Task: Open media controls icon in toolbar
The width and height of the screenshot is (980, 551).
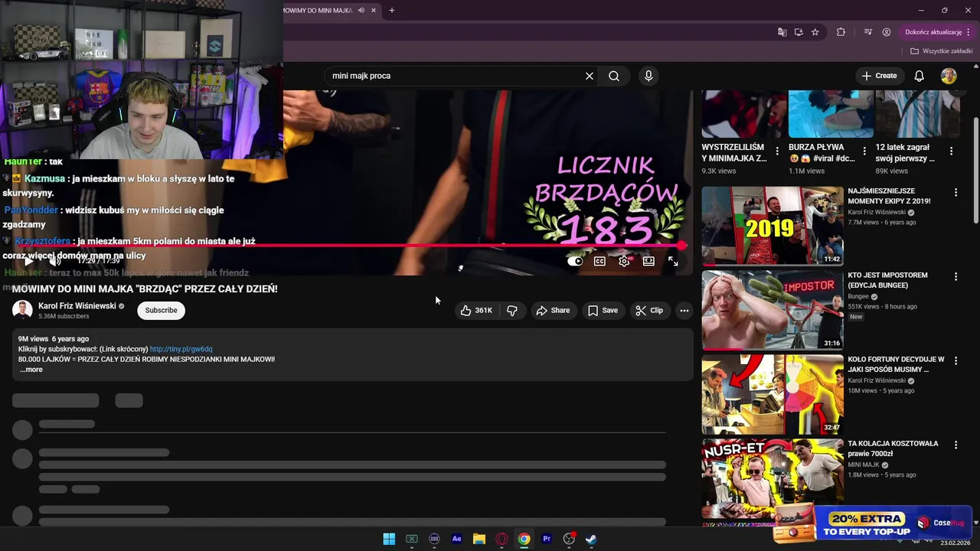Action: point(868,32)
